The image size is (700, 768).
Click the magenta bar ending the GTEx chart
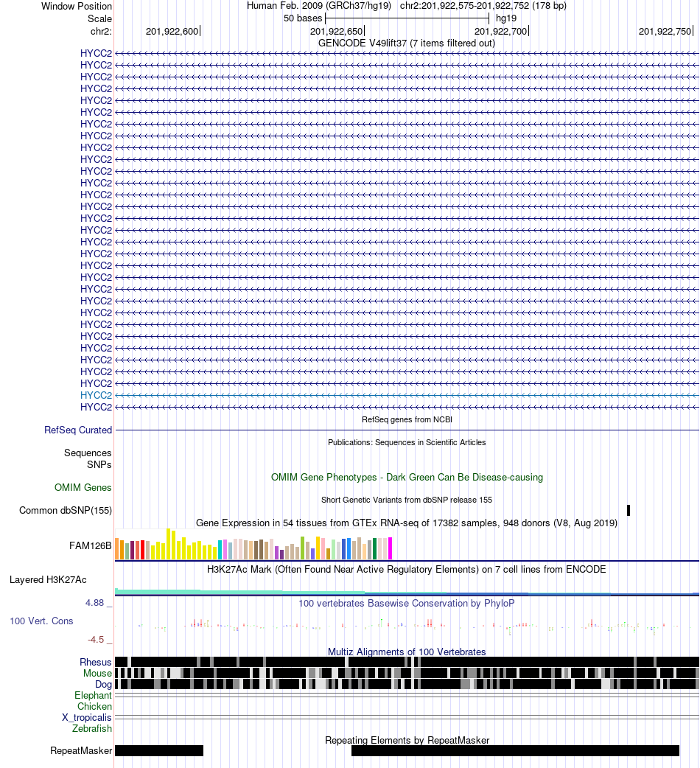tap(390, 548)
